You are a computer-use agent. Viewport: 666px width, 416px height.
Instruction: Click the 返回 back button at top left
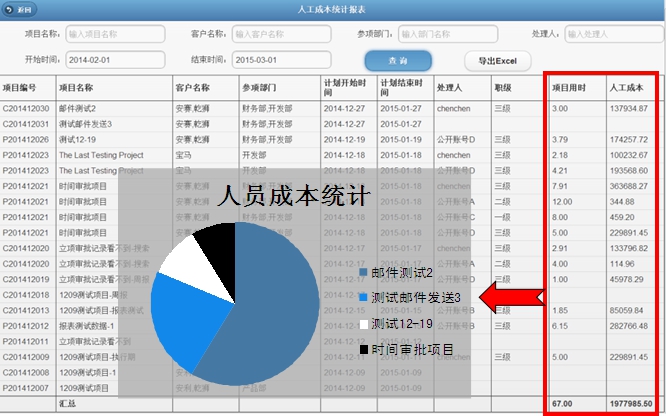[x=21, y=9]
